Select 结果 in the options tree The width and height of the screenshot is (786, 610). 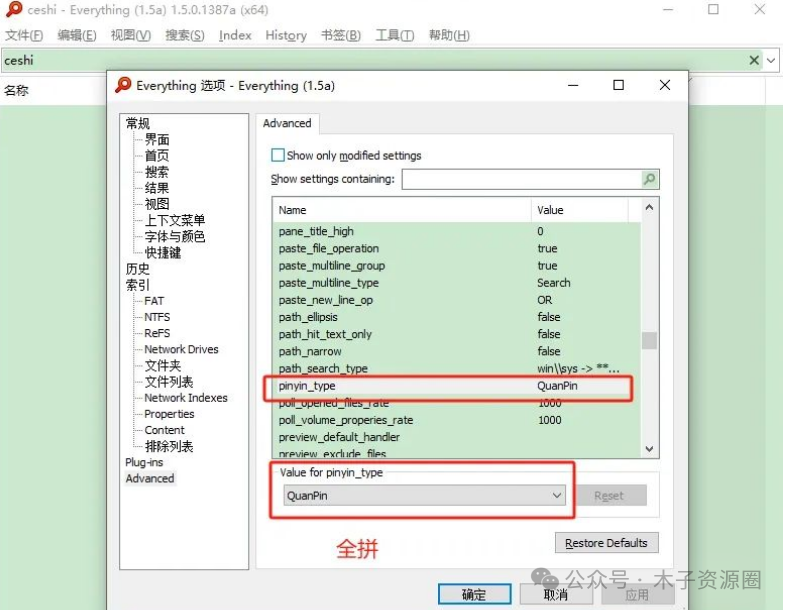tap(157, 188)
